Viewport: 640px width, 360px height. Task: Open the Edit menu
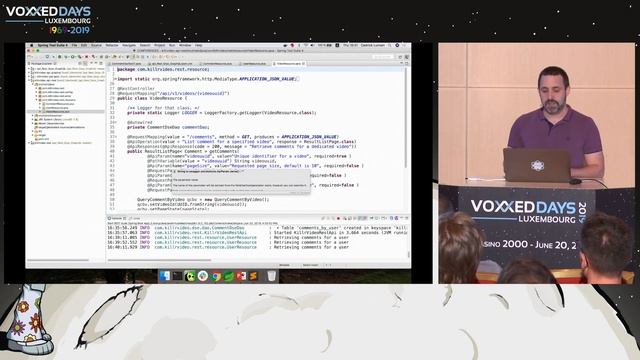[84, 45]
